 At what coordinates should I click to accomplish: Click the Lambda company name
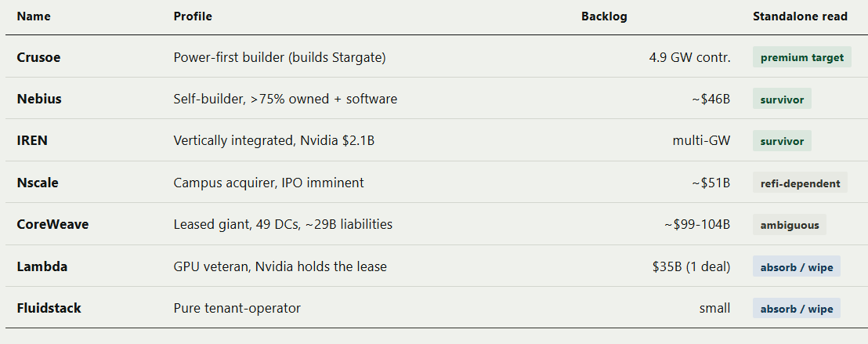(x=42, y=266)
